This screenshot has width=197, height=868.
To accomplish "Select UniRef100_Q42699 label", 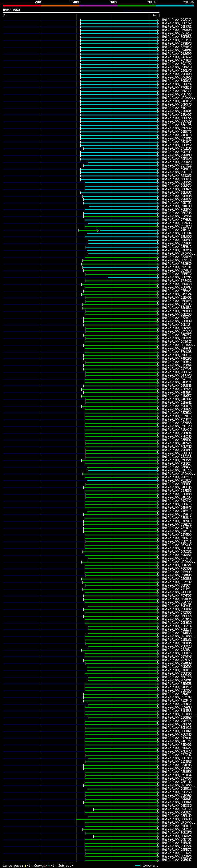I will point(177,54).
